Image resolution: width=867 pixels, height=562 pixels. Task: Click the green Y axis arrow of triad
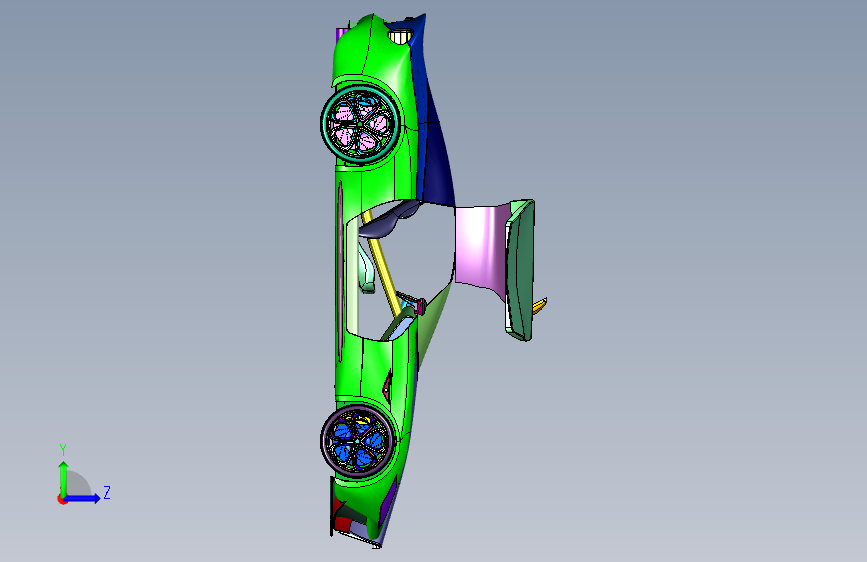pyautogui.click(x=64, y=478)
